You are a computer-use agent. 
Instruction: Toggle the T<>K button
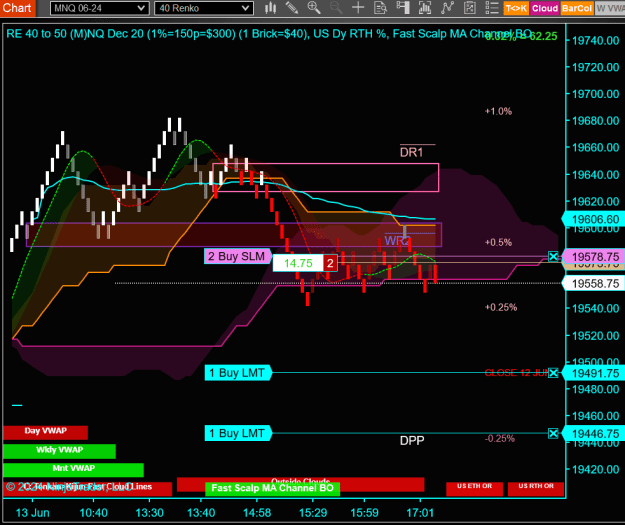click(516, 8)
